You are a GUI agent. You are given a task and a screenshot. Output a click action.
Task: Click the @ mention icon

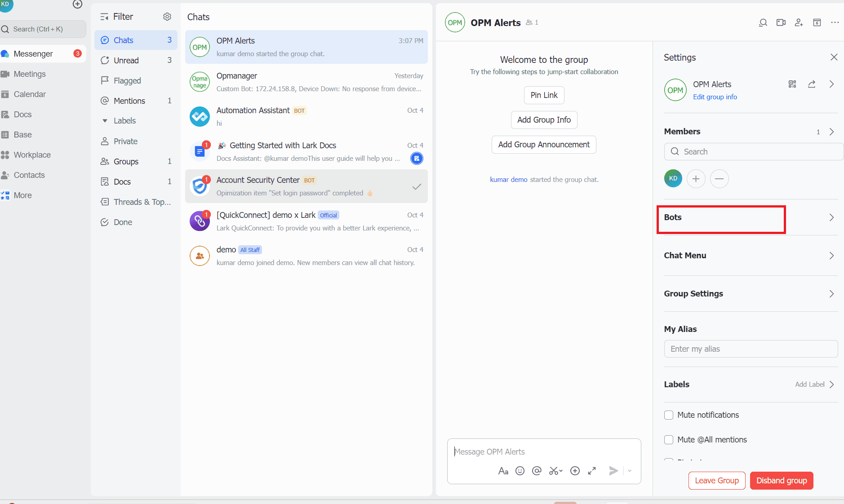pos(537,471)
